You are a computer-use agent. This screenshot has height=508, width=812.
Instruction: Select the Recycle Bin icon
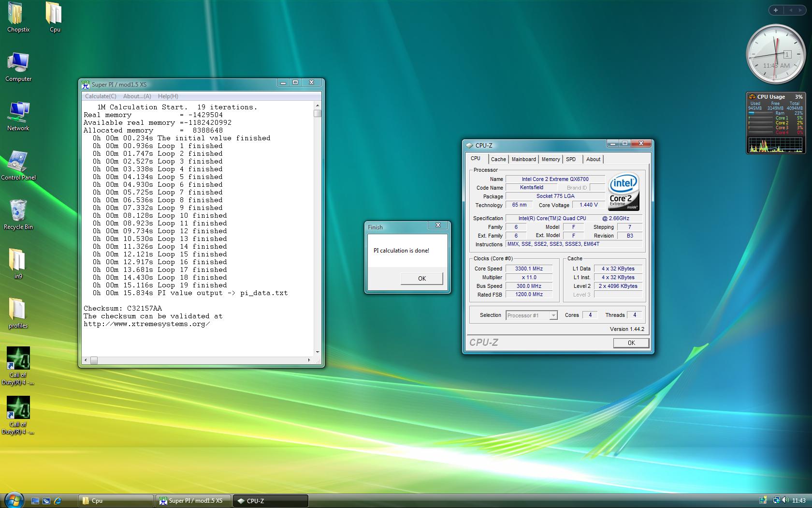point(18,215)
